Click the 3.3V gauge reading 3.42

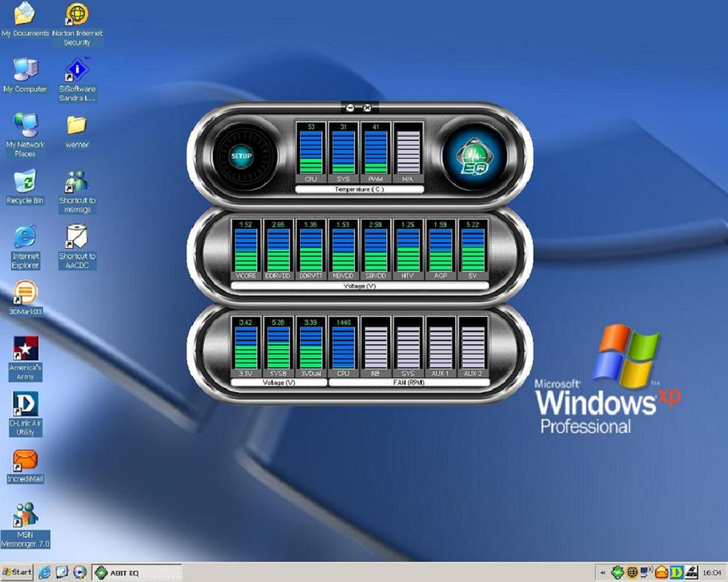(x=245, y=347)
